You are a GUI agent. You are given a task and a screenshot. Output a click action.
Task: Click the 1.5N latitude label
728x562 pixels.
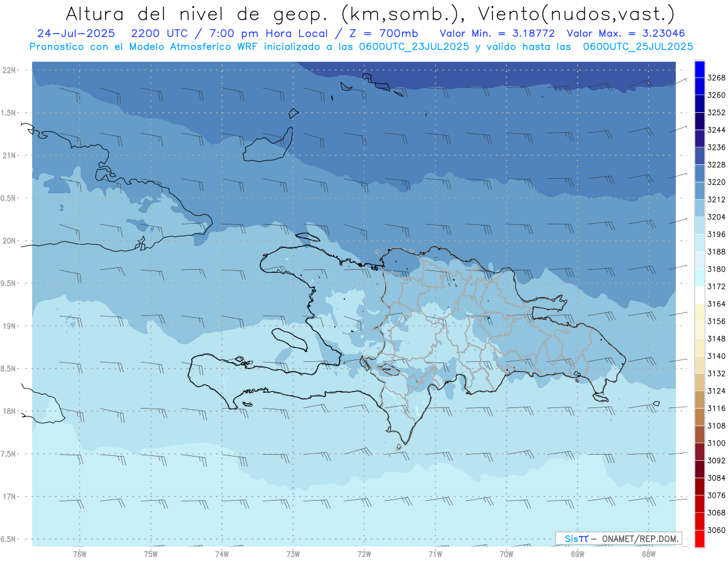click(x=8, y=113)
